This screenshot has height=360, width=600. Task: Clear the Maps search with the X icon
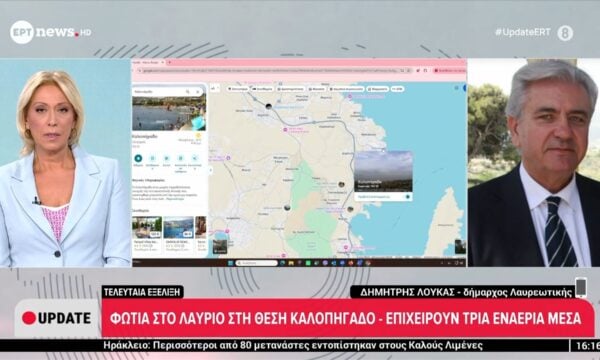[x=198, y=92]
